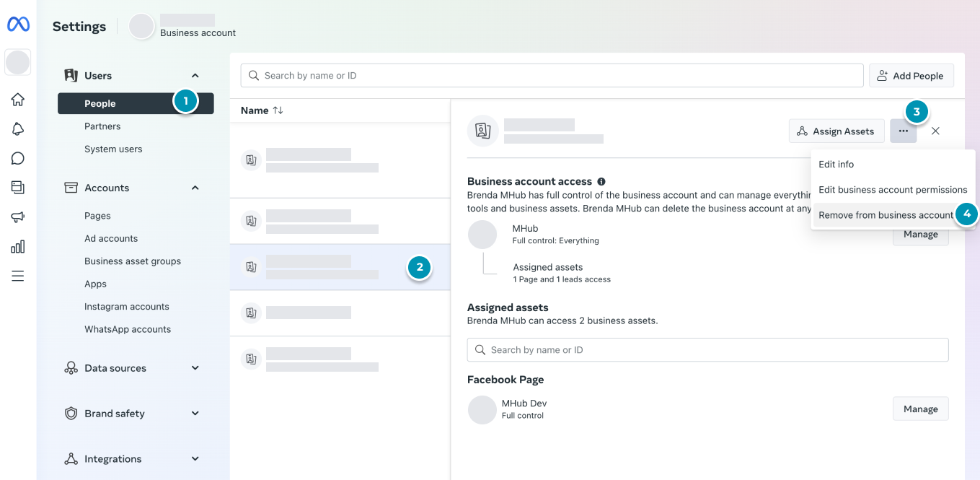This screenshot has height=480, width=980.
Task: Click the Data sources section icon
Action: (71, 368)
